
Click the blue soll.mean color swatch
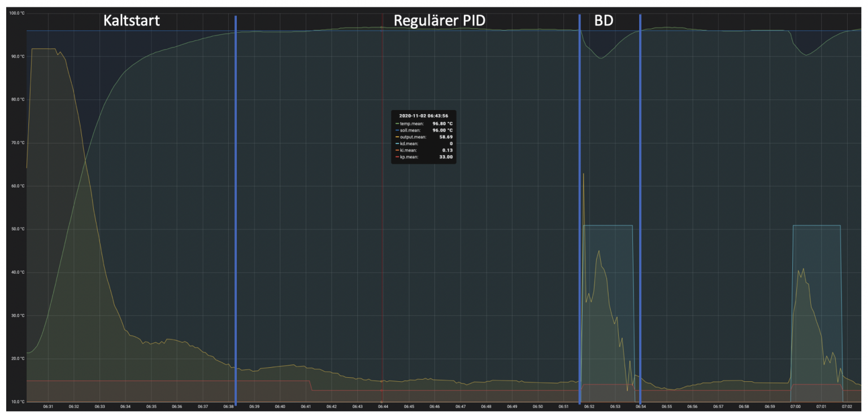tap(397, 130)
